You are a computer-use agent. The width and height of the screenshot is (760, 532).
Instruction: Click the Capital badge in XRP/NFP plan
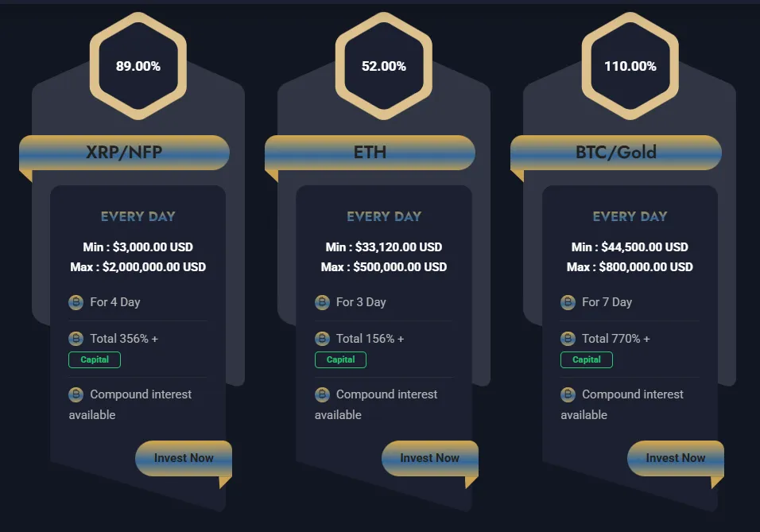(95, 360)
